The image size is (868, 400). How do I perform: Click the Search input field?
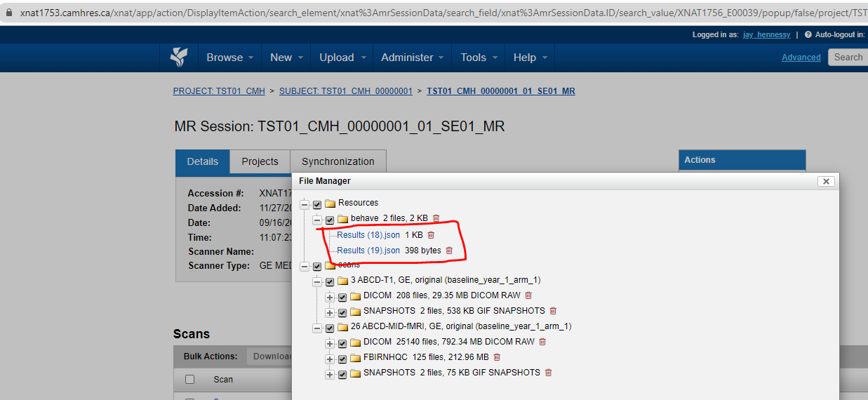[x=848, y=58]
